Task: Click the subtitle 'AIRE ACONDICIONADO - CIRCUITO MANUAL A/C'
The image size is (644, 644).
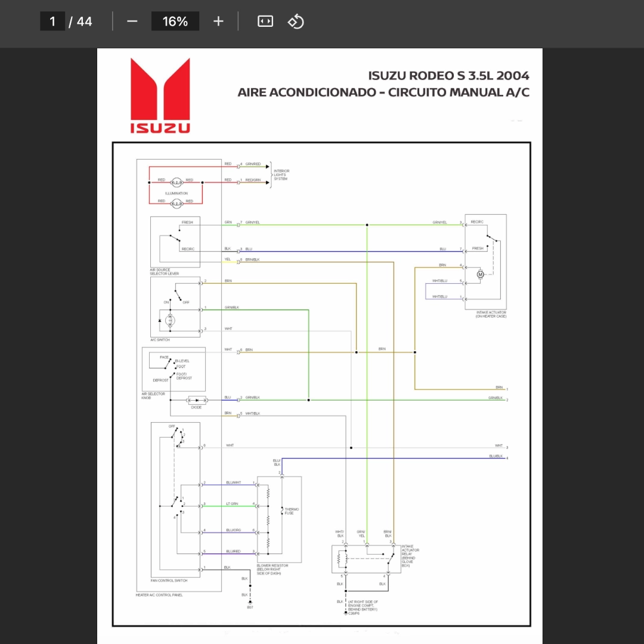Action: 383,92
